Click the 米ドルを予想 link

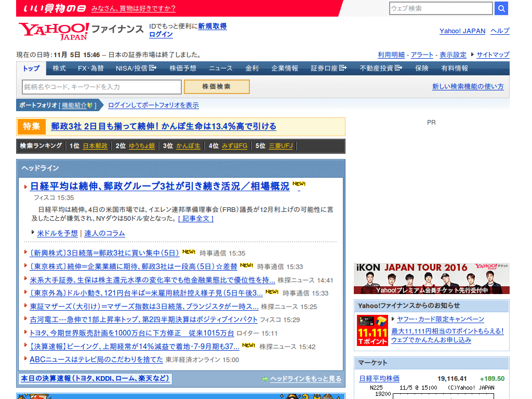click(57, 233)
